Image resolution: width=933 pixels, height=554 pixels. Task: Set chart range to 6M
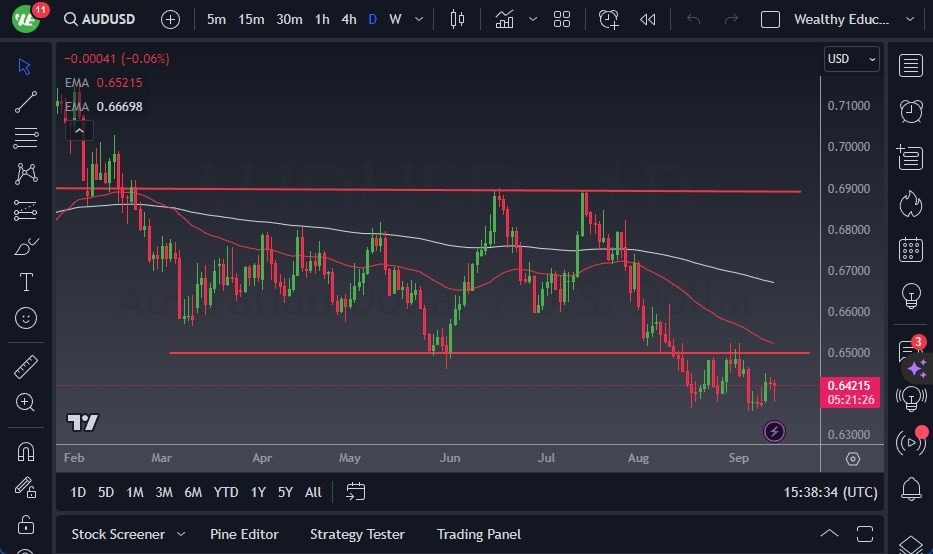[x=193, y=491]
